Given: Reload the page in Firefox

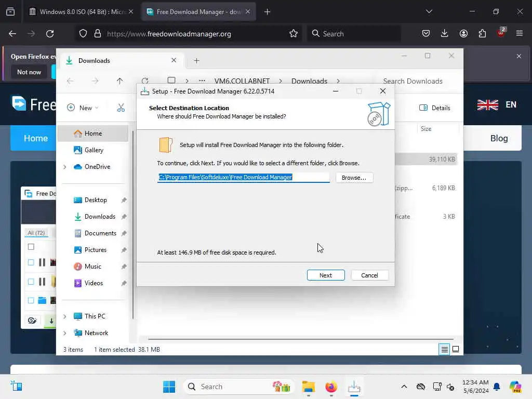Looking at the screenshot, I should 50,34.
